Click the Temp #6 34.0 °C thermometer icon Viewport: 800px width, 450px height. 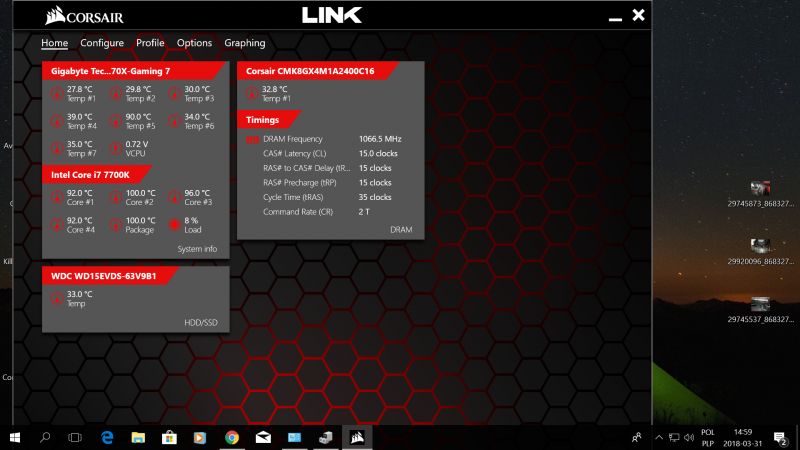point(174,121)
